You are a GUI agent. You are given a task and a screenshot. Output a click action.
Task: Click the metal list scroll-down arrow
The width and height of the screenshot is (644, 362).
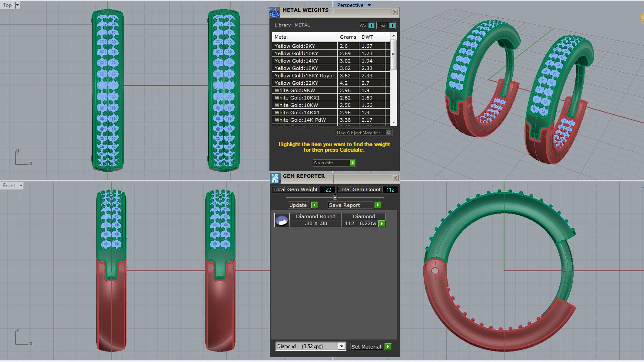[x=393, y=123]
